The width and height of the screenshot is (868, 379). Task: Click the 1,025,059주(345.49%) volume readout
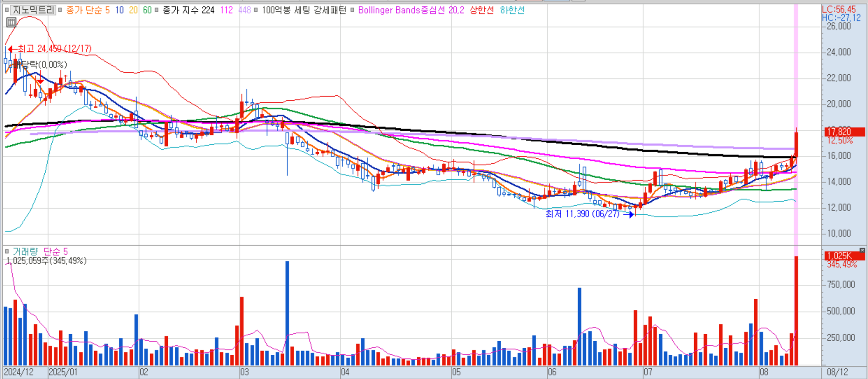click(x=46, y=260)
